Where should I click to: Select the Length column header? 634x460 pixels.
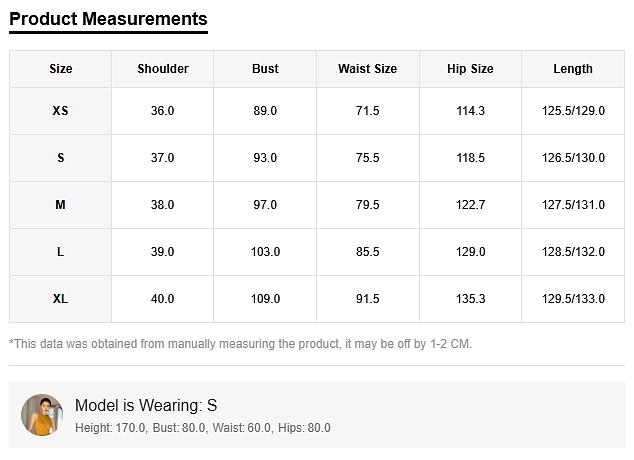tap(572, 69)
